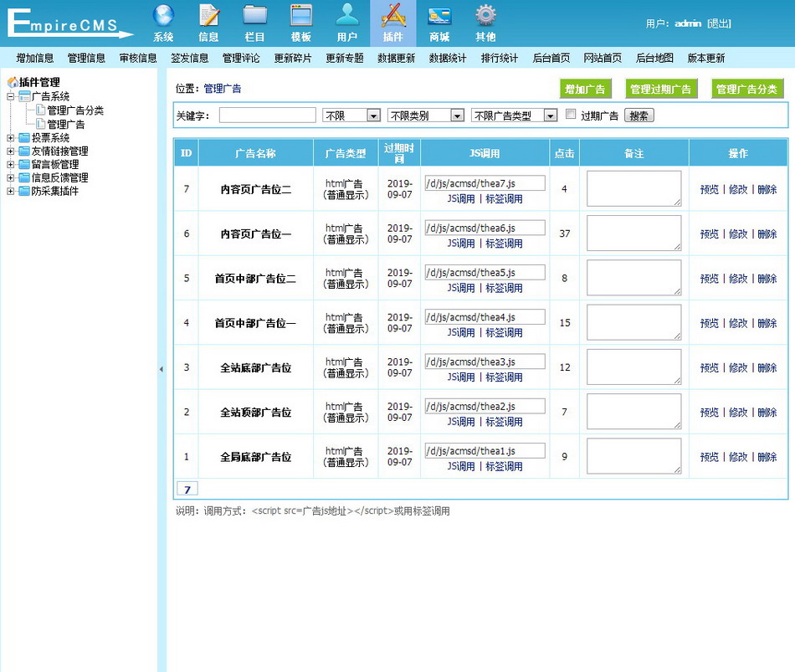Viewport: 795px width, 672px height.
Task: Click 删除 for 全局底部广告位
Action: (767, 457)
